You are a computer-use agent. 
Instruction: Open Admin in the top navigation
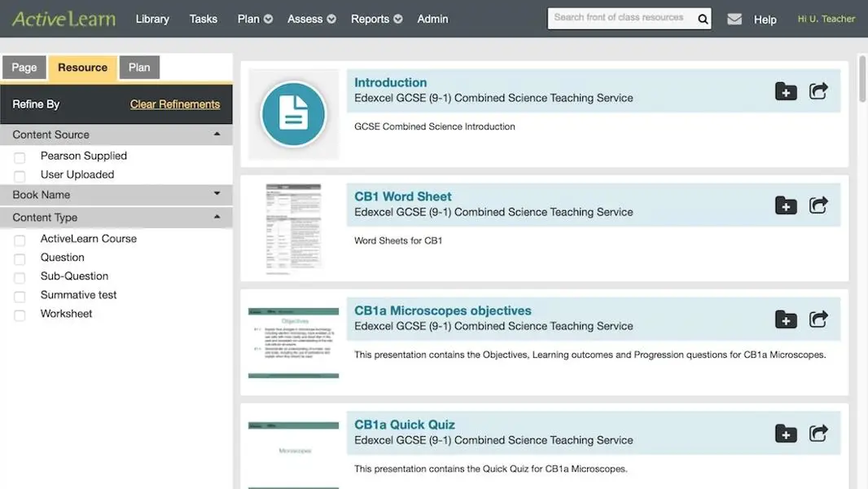pyautogui.click(x=432, y=19)
